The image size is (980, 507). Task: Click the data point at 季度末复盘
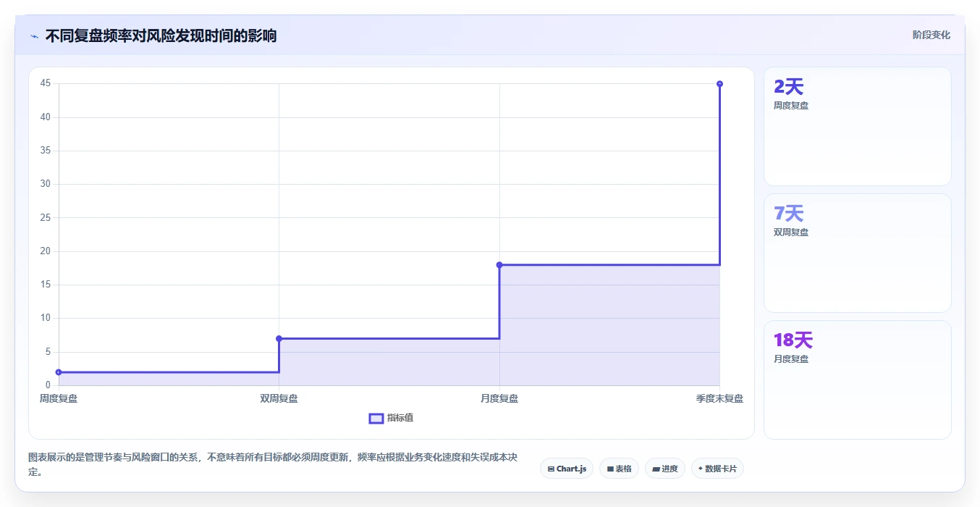coord(719,84)
